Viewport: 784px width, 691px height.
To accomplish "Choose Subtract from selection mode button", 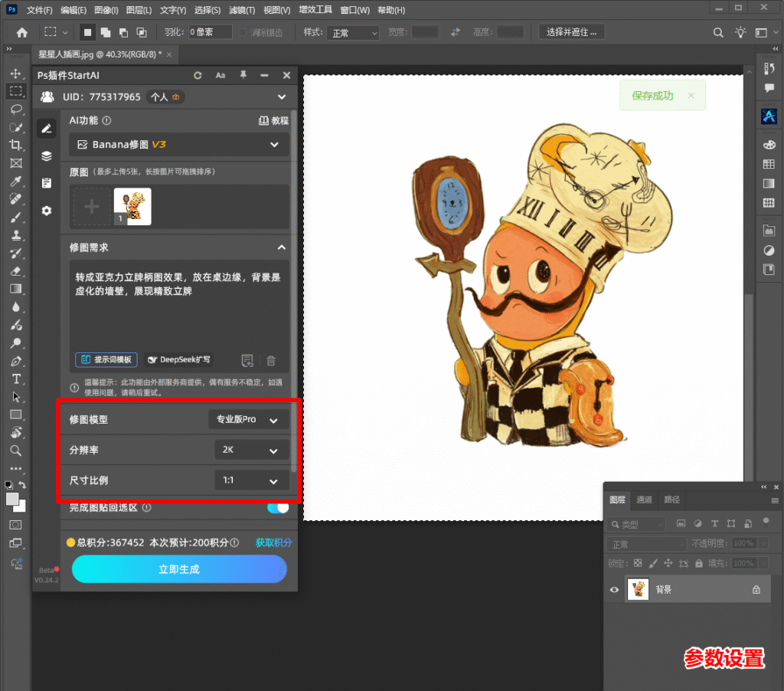I will click(x=123, y=32).
